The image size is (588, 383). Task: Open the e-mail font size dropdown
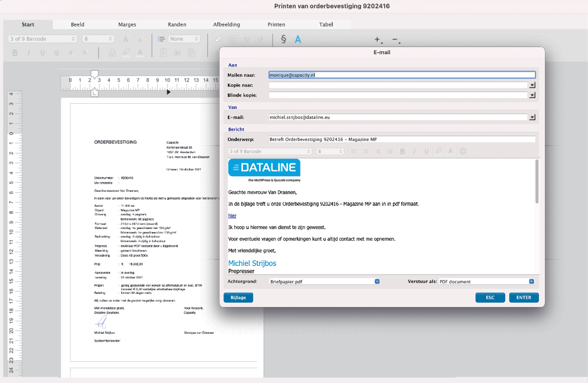[331, 152]
